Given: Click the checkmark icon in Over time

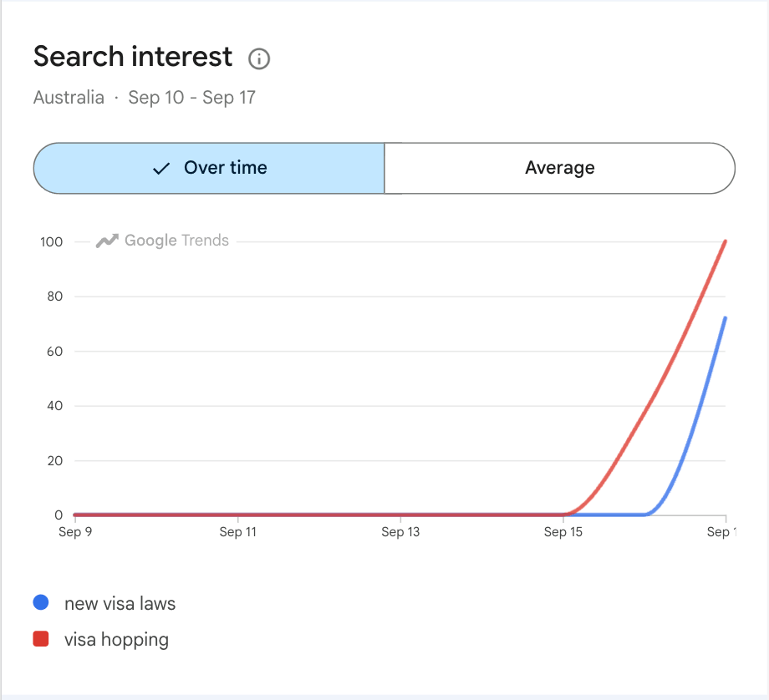Looking at the screenshot, I should [x=160, y=169].
